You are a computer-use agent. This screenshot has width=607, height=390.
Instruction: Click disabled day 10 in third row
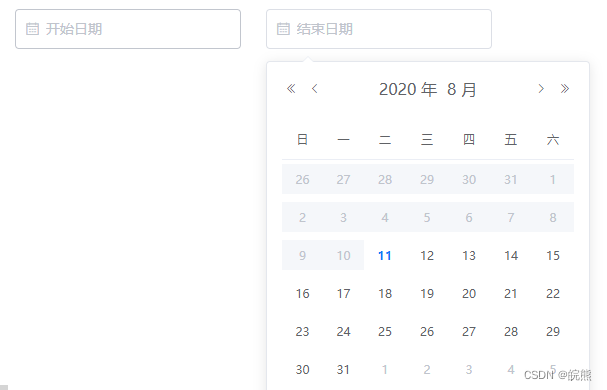[343, 256]
